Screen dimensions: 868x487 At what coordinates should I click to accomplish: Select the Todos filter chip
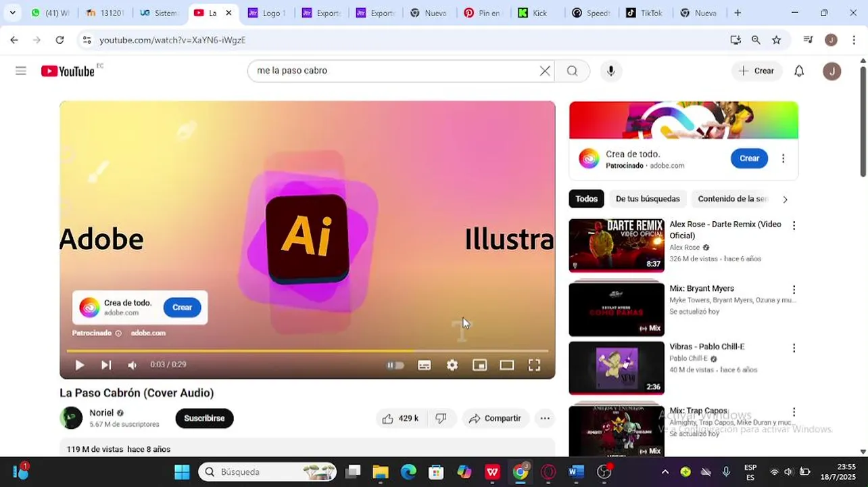tap(586, 199)
